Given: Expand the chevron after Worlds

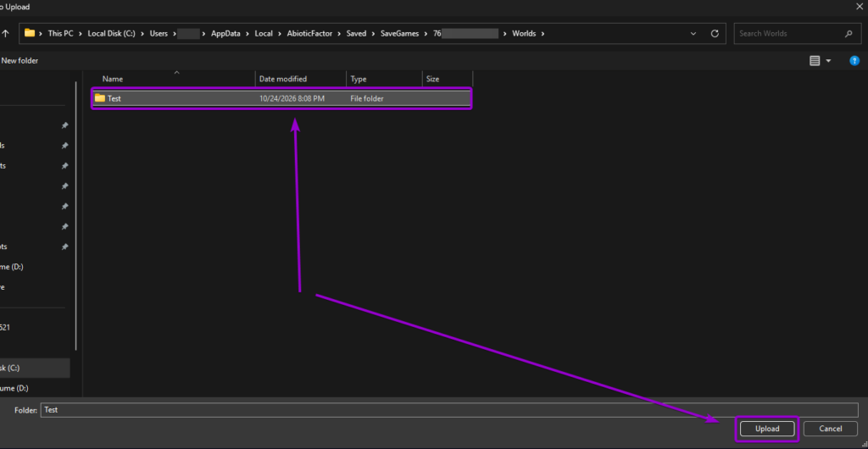Looking at the screenshot, I should (543, 33).
